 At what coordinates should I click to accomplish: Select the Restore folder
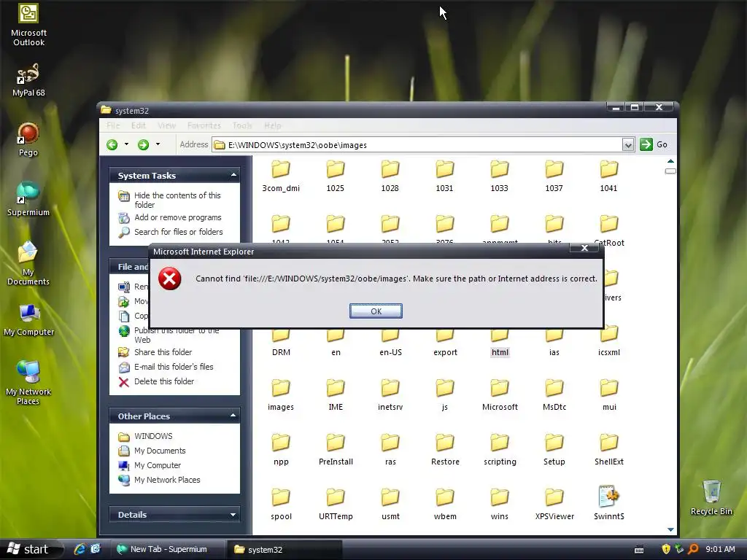click(445, 449)
